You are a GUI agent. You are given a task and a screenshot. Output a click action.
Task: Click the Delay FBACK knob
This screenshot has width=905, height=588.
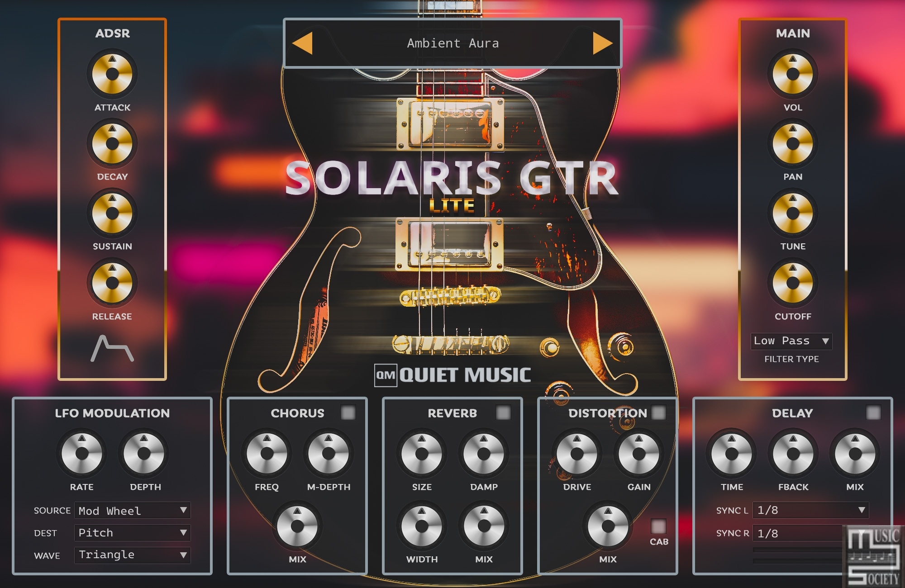tap(793, 454)
